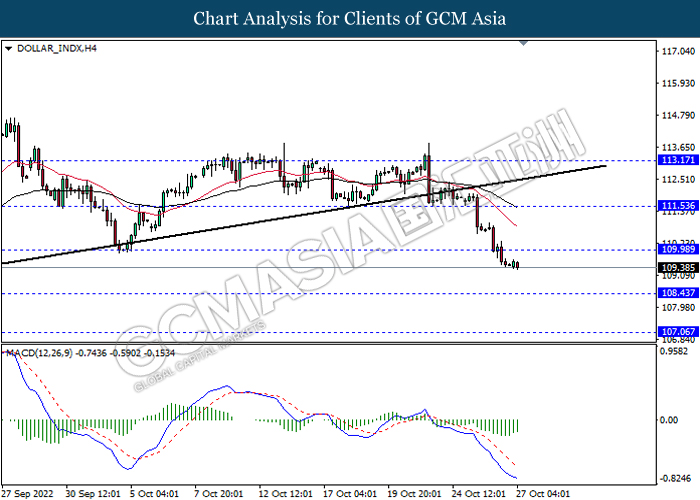Click the 30 Sep 12:01 time label

point(93,494)
